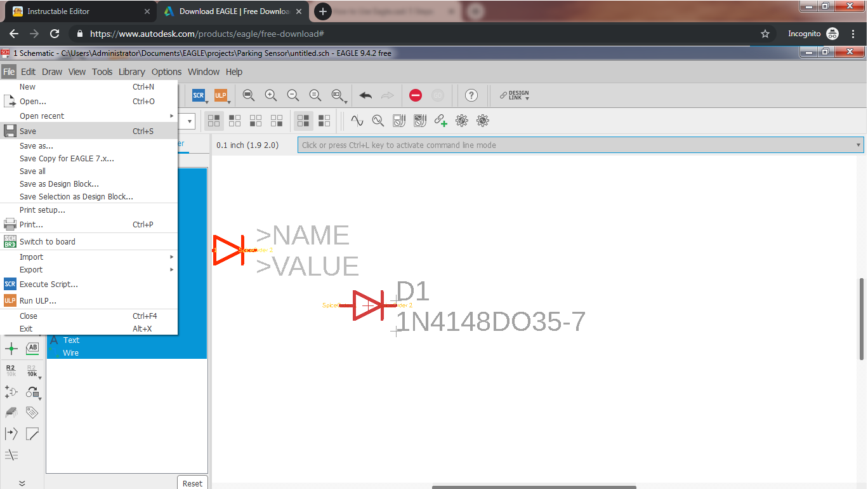Screen dimensions: 868x489
Task: Choose Print... from the File menu
Action: (89, 224)
